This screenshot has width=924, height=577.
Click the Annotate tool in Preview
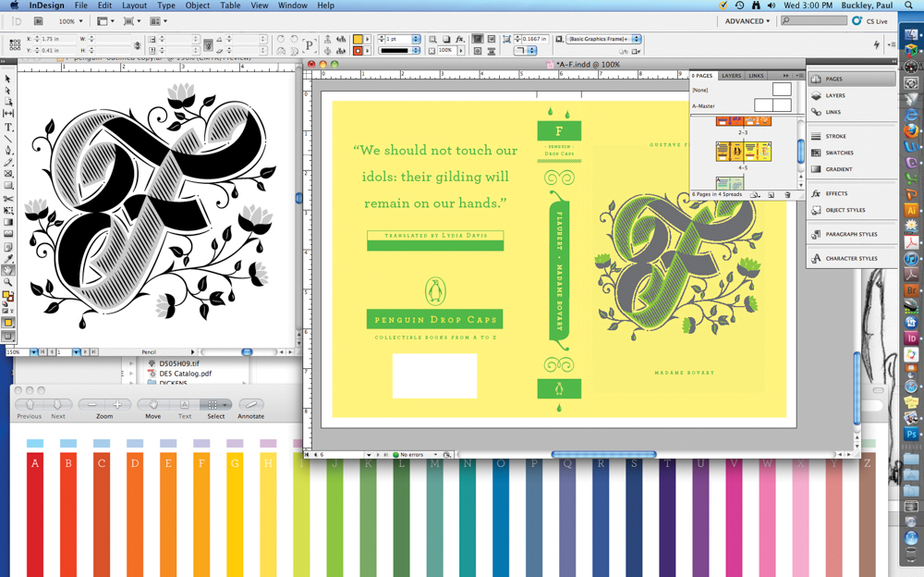250,405
